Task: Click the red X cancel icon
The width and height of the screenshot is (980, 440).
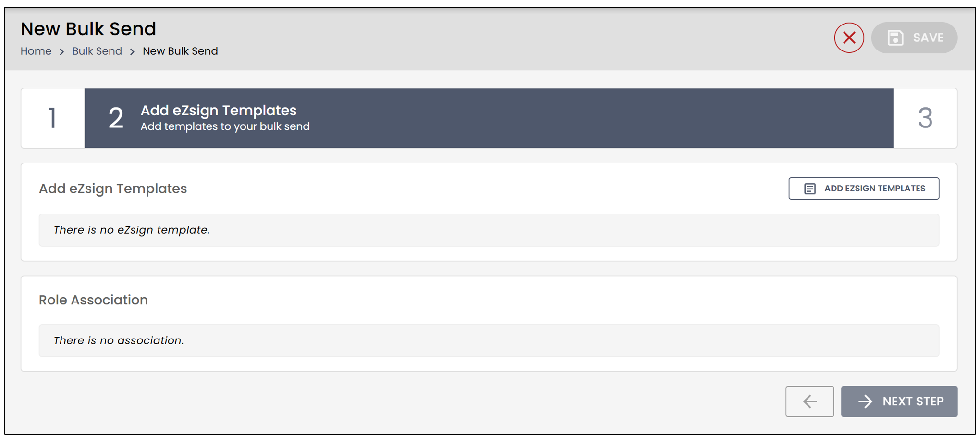Action: (x=849, y=38)
